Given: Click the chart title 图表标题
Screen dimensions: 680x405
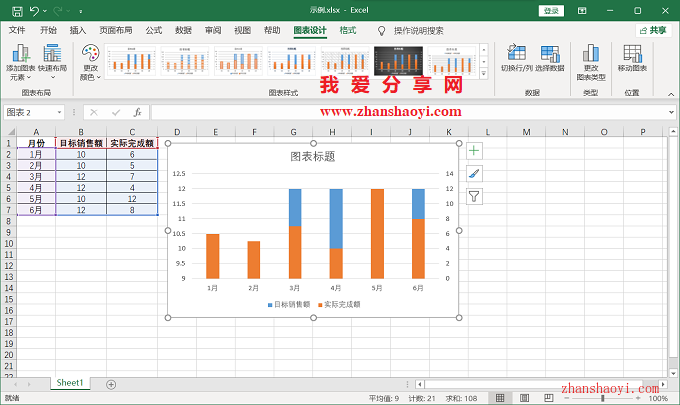Looking at the screenshot, I should 313,157.
